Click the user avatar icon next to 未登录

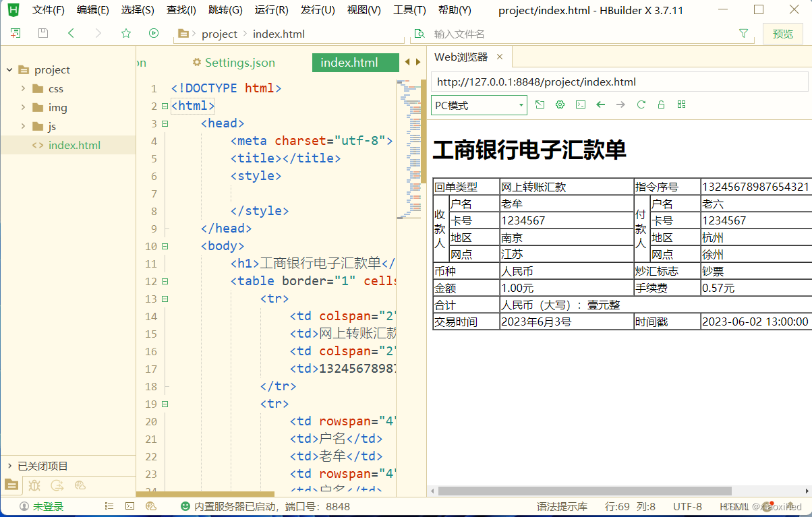(24, 506)
